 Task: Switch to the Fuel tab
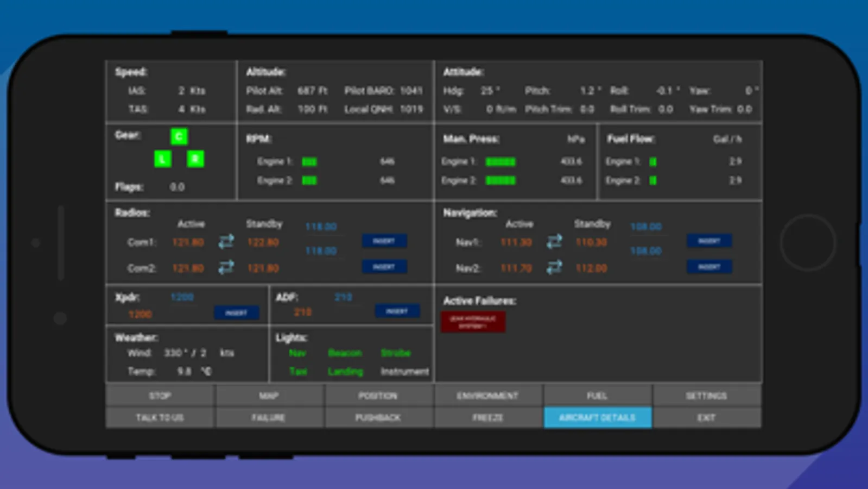[597, 396]
